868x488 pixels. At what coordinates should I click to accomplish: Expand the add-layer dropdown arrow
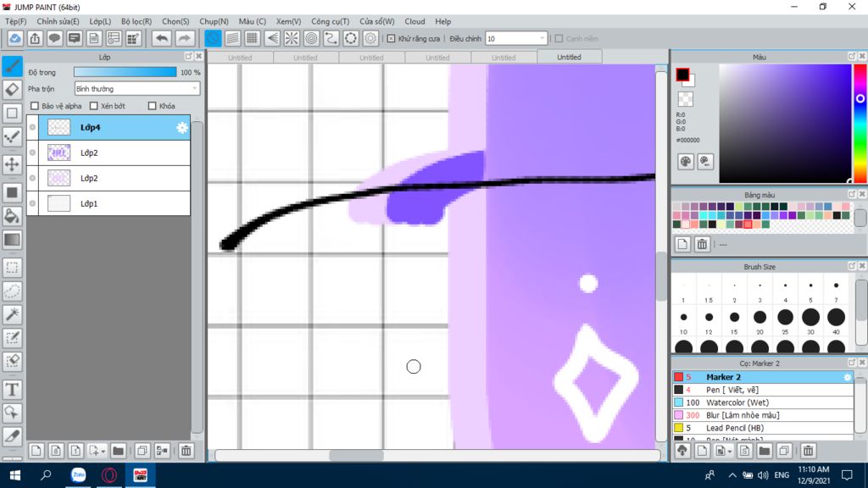pyautogui.click(x=103, y=452)
